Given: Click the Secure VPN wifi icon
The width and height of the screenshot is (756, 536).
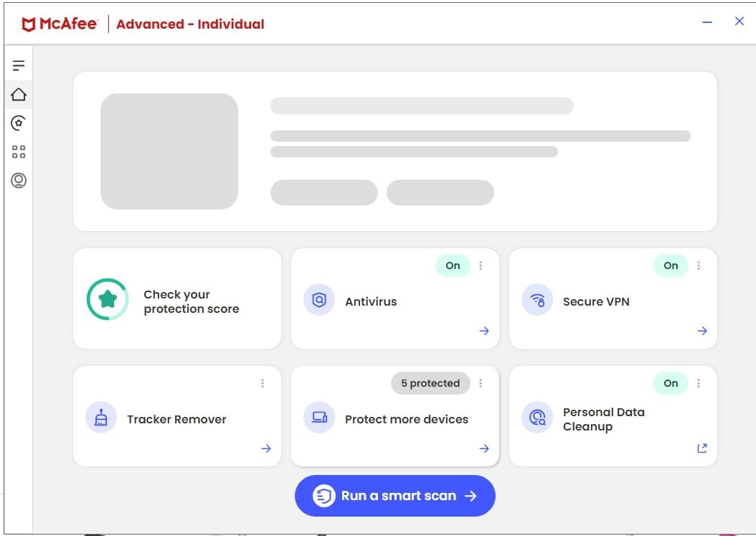Looking at the screenshot, I should pos(537,301).
